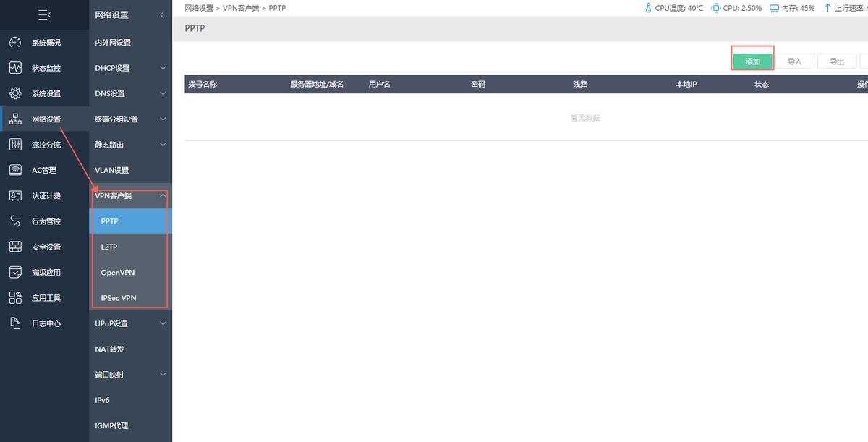Expand the UPnP设置 submenu
This screenshot has height=442, width=868.
coord(163,323)
